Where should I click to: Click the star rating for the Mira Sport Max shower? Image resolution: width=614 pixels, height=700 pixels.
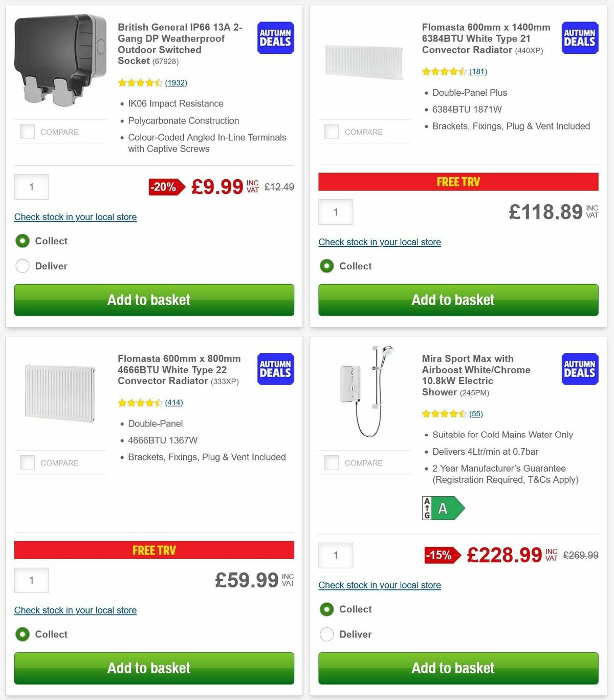point(444,413)
